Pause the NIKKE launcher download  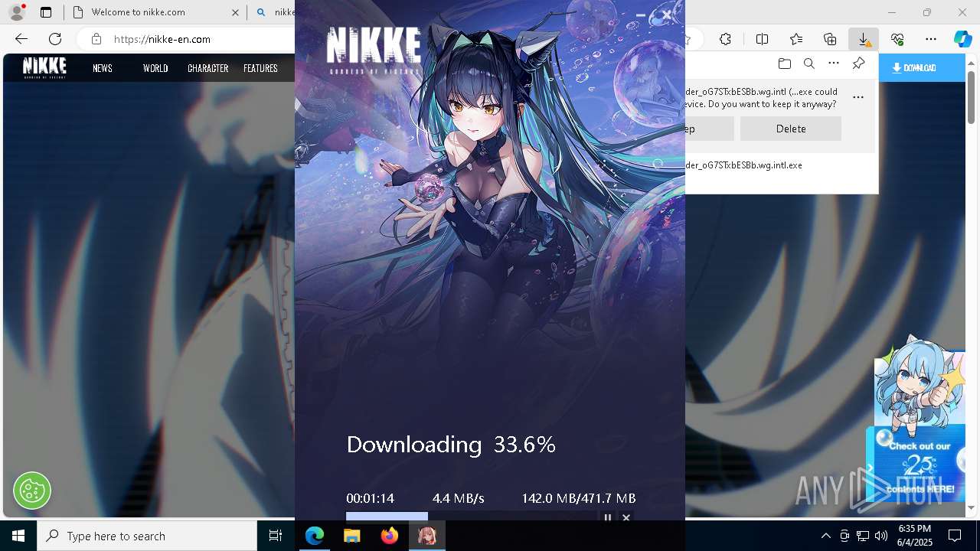[x=608, y=518]
